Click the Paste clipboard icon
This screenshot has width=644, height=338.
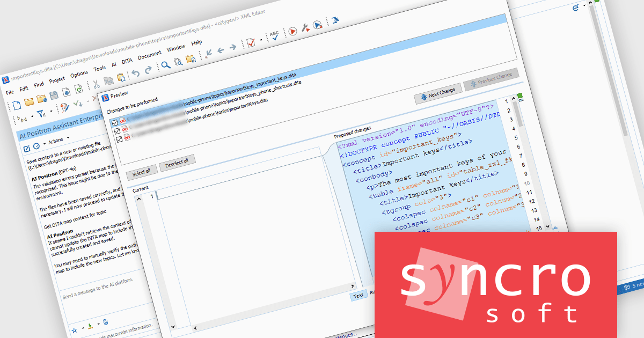point(120,78)
